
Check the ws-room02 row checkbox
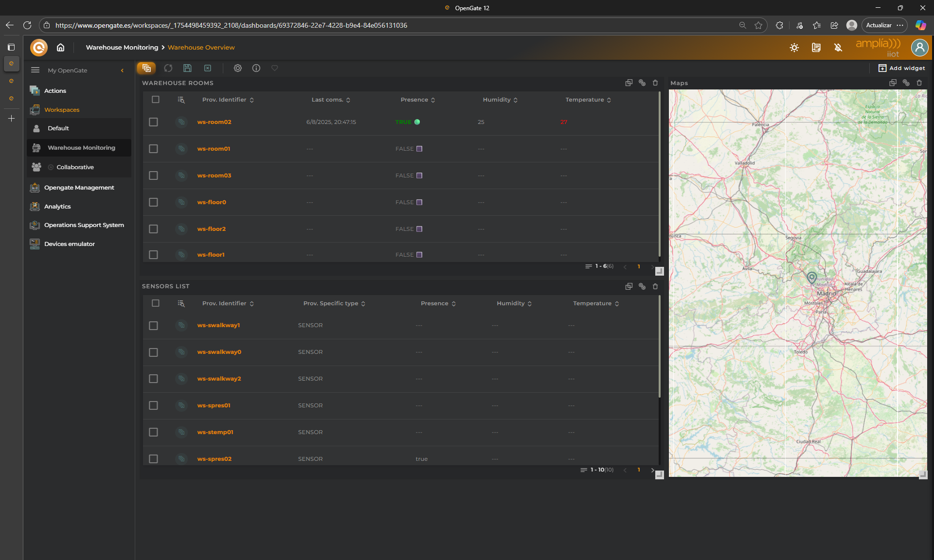[x=154, y=122]
